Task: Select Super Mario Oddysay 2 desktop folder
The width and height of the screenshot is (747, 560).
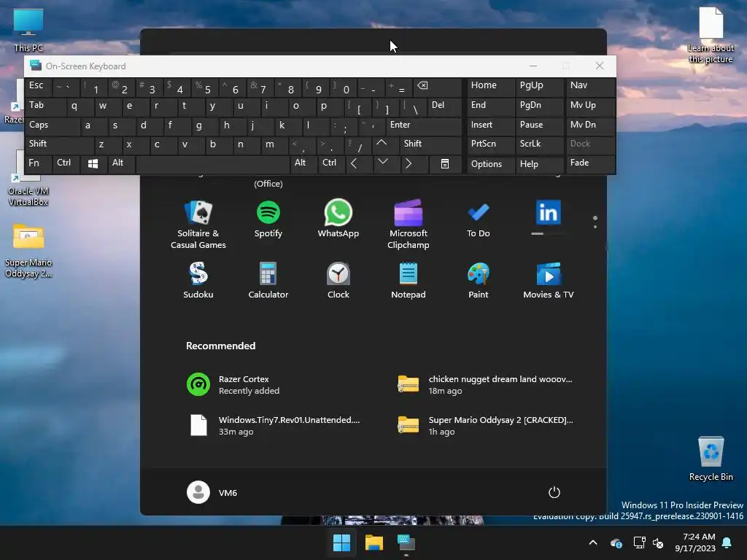Action: [28, 251]
